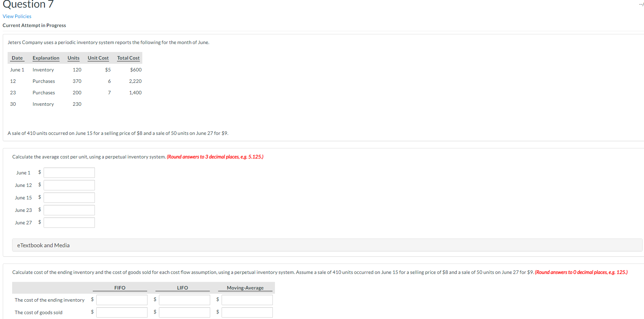
Task: Click the Moving-Average column header
Action: (245, 287)
